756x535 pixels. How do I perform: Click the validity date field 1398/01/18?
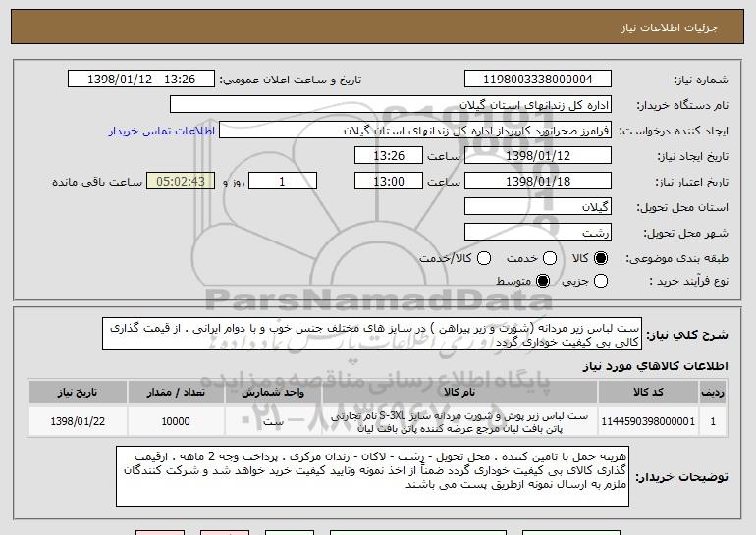click(x=538, y=182)
